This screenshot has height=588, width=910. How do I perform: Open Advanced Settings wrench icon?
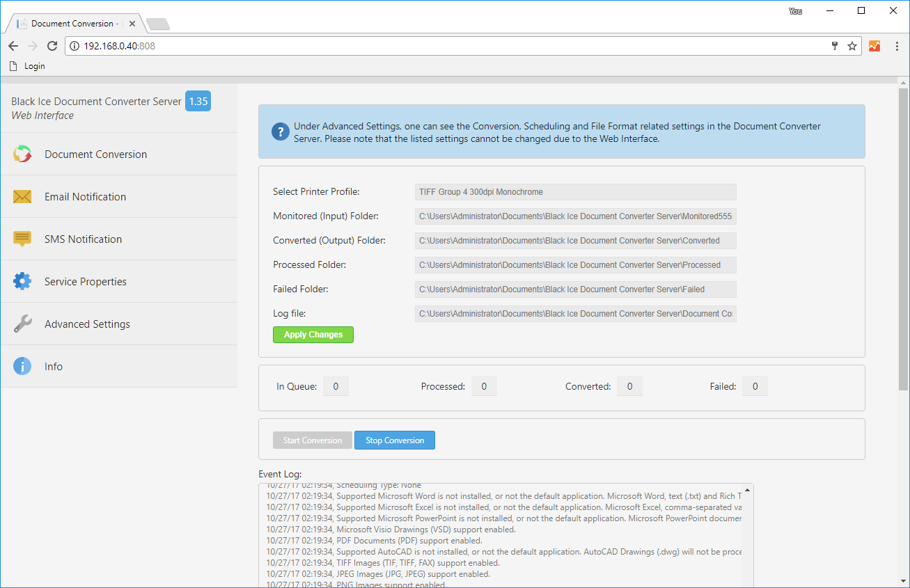(23, 324)
